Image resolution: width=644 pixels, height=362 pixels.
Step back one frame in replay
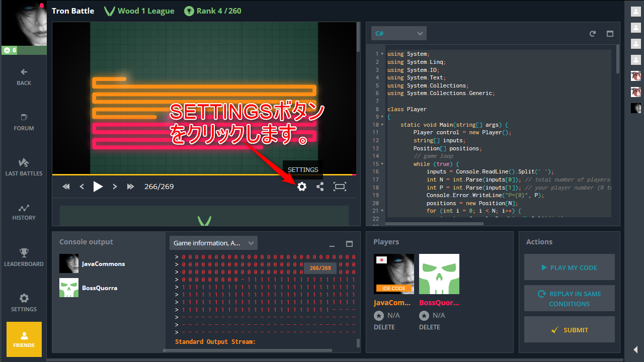click(82, 187)
